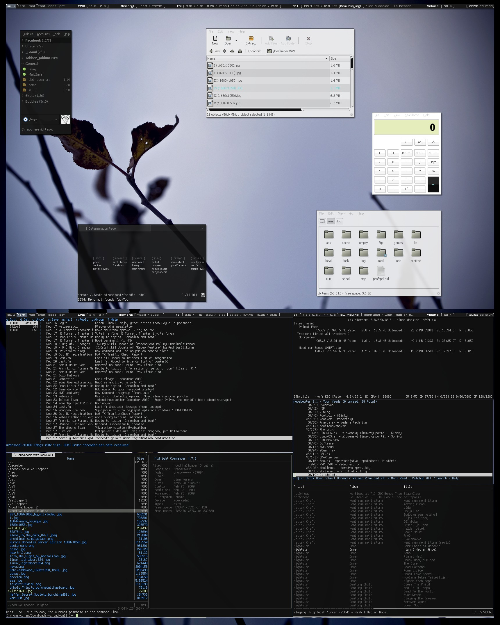Viewport: 500px width, 625px height.
Task: Click the home icon in archive manager location bar
Action: 240,51
